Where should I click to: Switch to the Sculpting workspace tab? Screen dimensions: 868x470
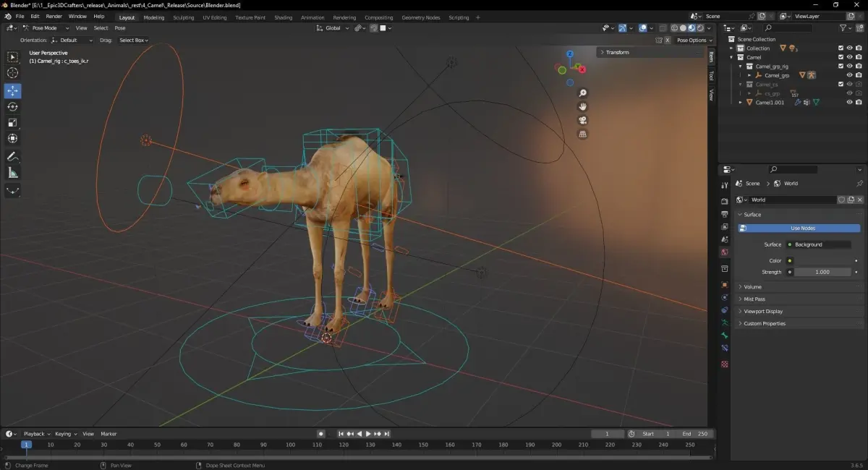click(183, 17)
